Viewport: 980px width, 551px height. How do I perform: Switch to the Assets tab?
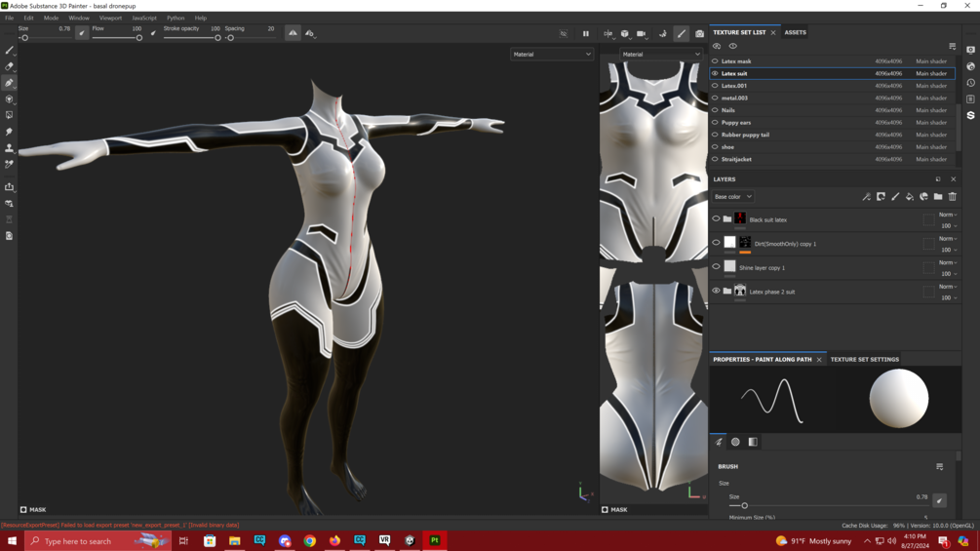pos(795,32)
